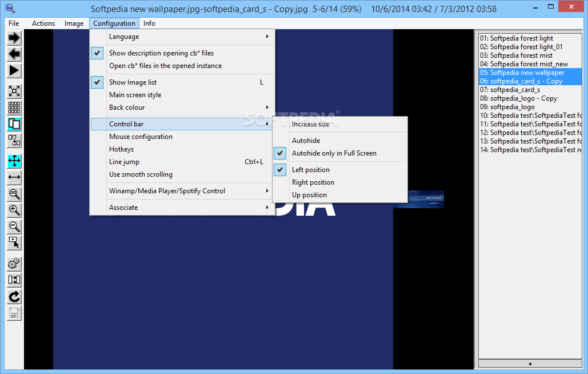The width and height of the screenshot is (588, 374).
Task: Open the Hotkeys settings
Action: (182, 149)
